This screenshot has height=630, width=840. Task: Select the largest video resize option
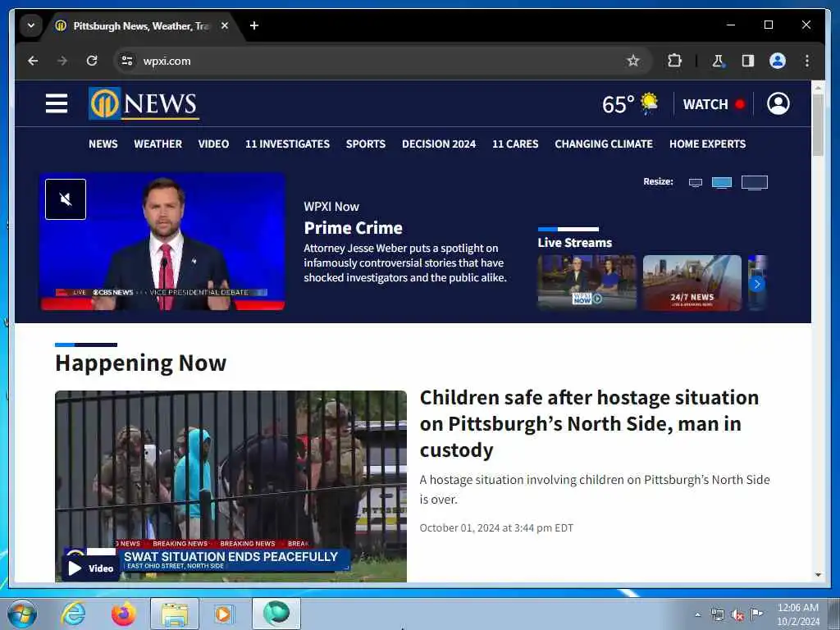point(755,183)
